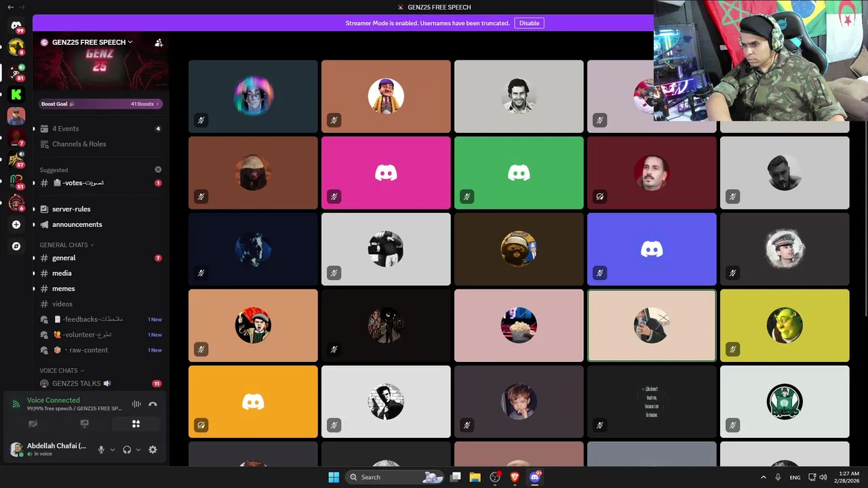Image resolution: width=868 pixels, height=488 pixels.
Task: Open the votes suggested channel
Action: click(100, 183)
